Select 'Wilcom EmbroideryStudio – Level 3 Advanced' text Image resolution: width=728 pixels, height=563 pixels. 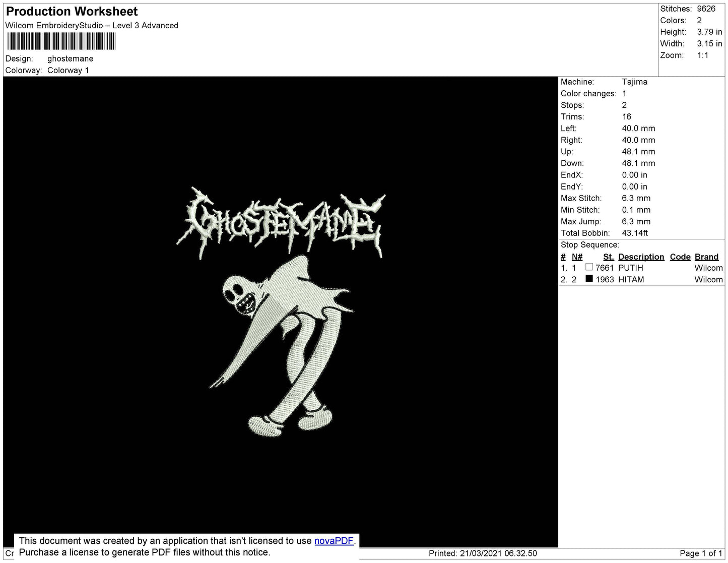(x=92, y=25)
